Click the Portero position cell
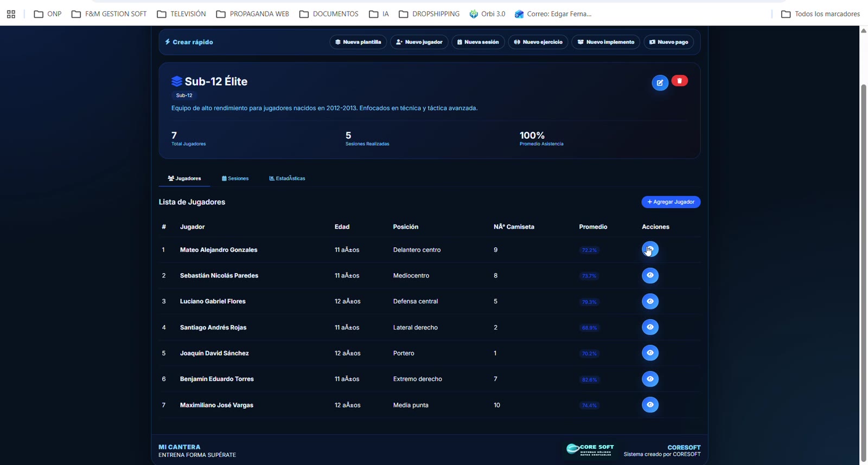The height and width of the screenshot is (465, 868). [404, 353]
